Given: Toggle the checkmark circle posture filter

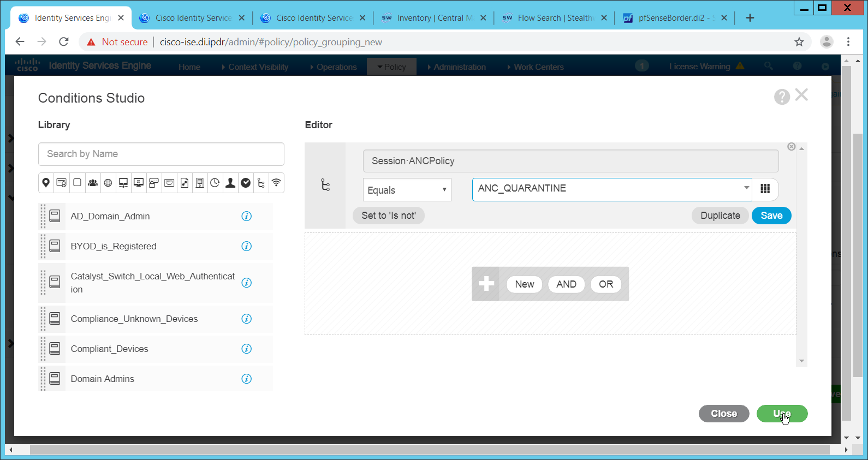Looking at the screenshot, I should coord(246,183).
